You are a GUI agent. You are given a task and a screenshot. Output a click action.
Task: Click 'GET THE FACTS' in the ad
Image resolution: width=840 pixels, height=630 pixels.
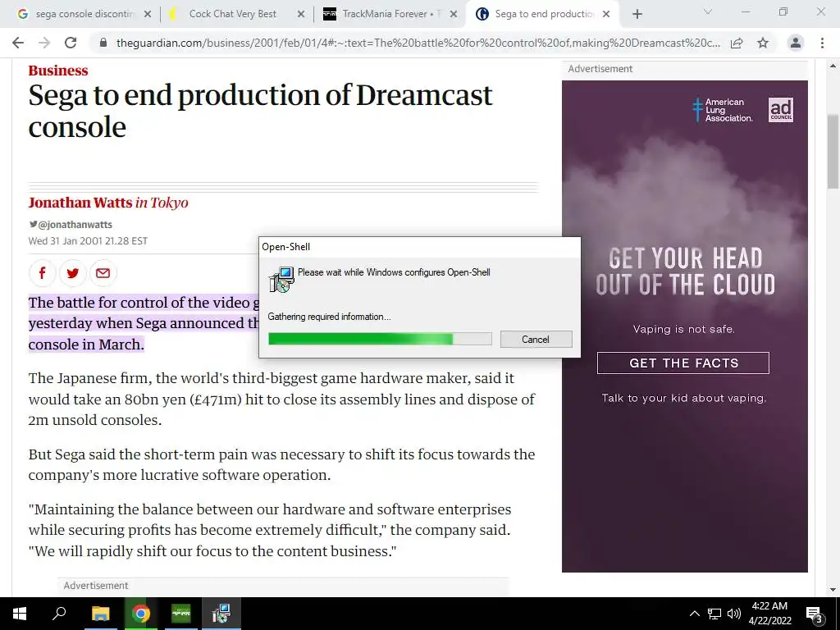683,363
